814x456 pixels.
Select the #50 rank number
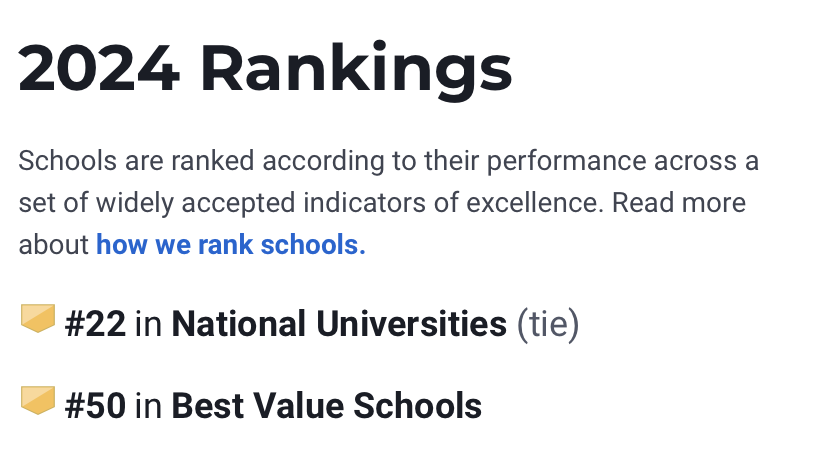pyautogui.click(x=95, y=406)
